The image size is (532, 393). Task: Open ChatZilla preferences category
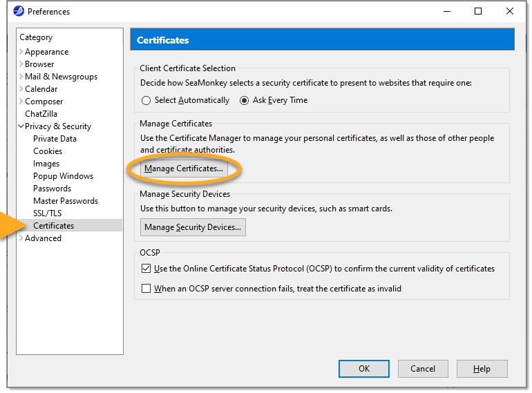(41, 114)
